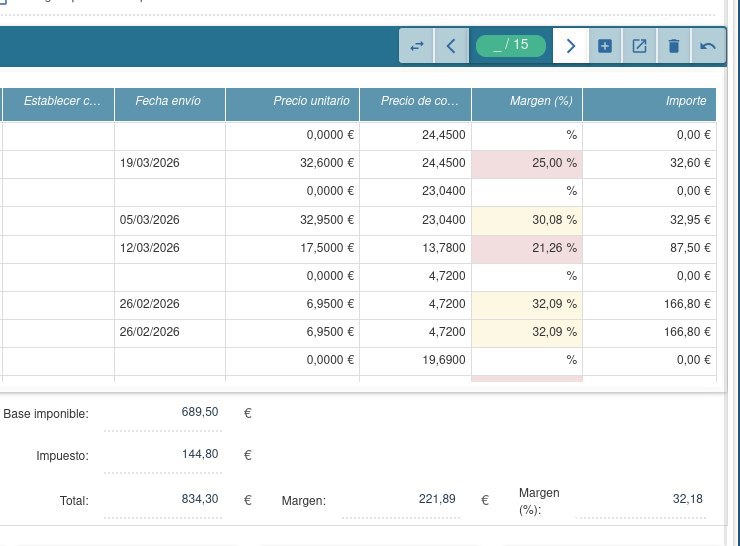Sort by Establecer c… column header
This screenshot has width=740, height=546.
tap(59, 104)
